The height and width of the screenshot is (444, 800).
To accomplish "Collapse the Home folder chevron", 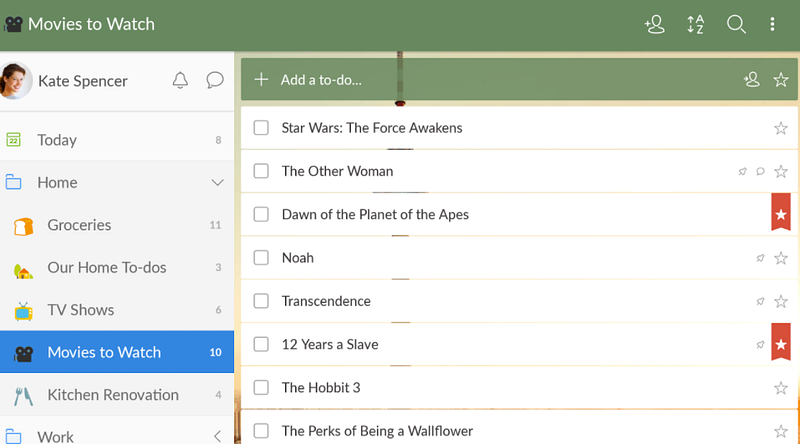I will 217,183.
